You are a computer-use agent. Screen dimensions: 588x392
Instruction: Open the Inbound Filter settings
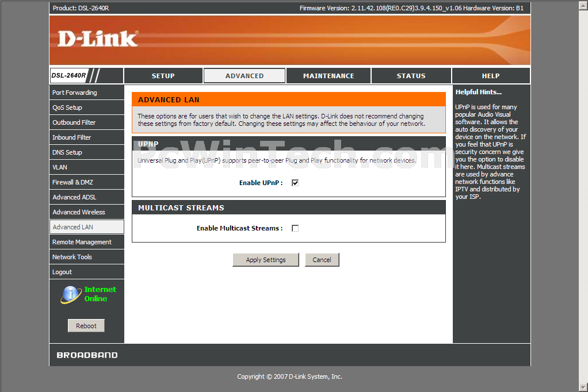pyautogui.click(x=87, y=137)
